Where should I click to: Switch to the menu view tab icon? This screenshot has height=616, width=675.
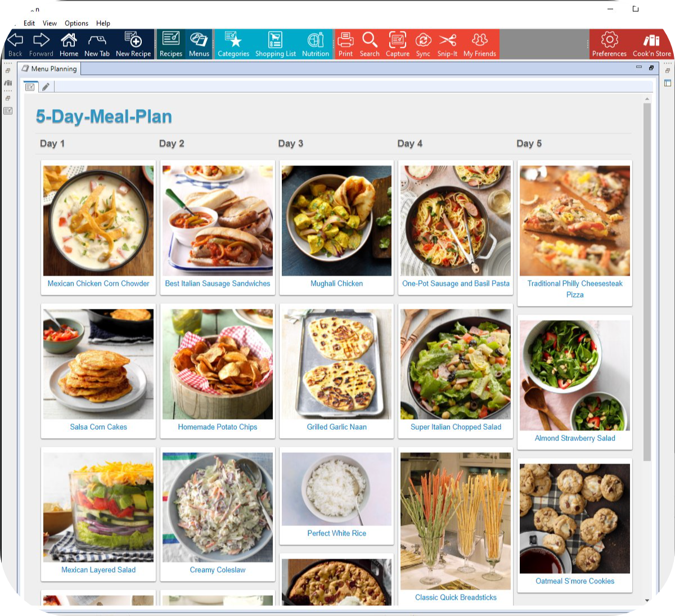pyautogui.click(x=30, y=87)
